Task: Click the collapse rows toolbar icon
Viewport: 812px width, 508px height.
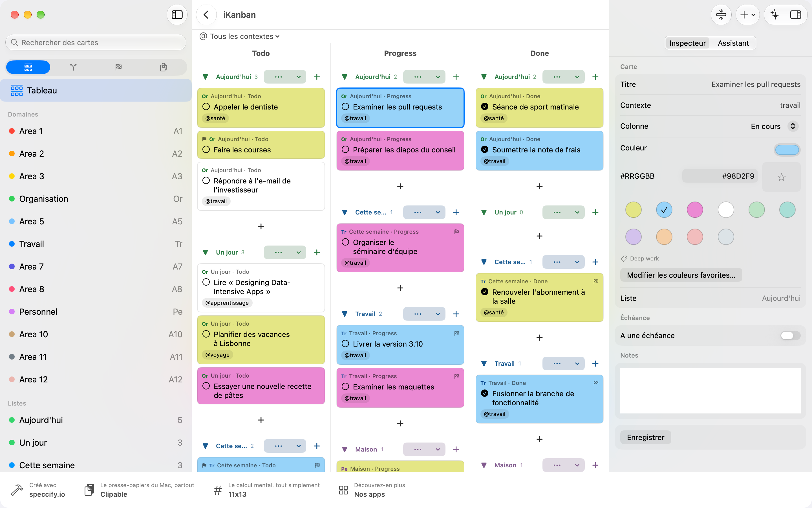Action: coord(721,15)
